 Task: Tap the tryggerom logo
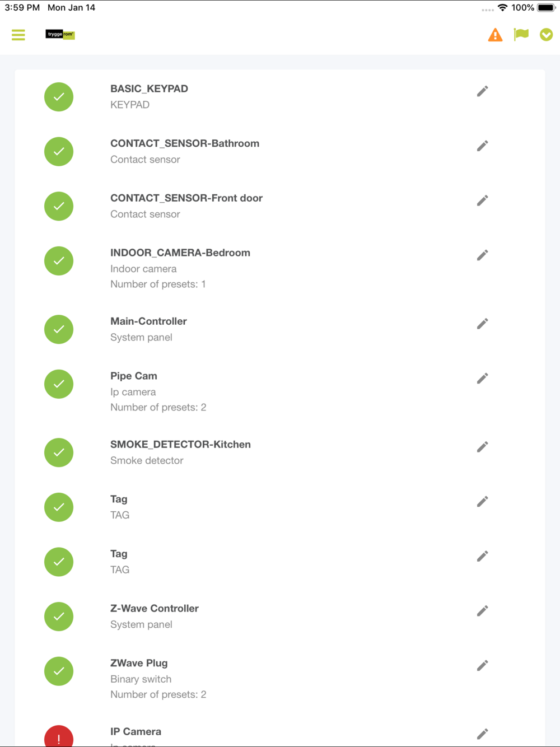60,35
